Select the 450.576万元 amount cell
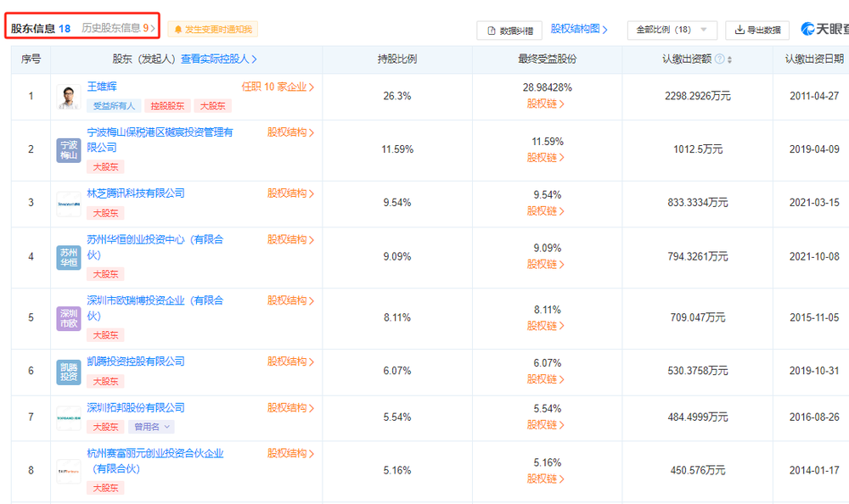This screenshot has height=504, width=849. 697,470
